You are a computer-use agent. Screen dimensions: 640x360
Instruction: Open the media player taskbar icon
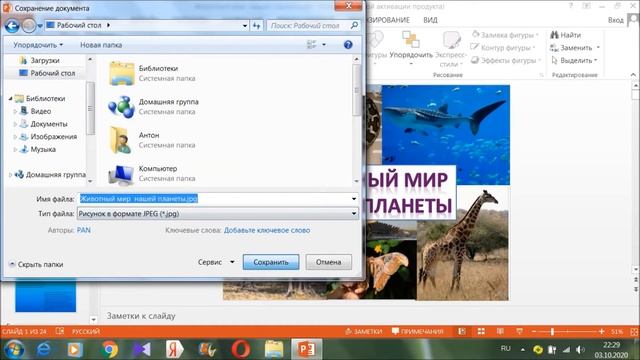(x=75, y=349)
